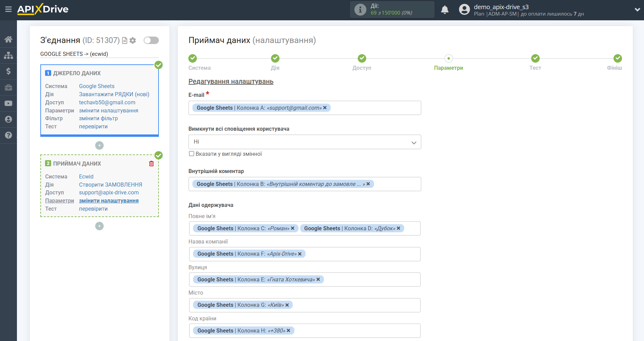Open profile icon in sidebar
Screen dimensions: 644x341
point(8,119)
